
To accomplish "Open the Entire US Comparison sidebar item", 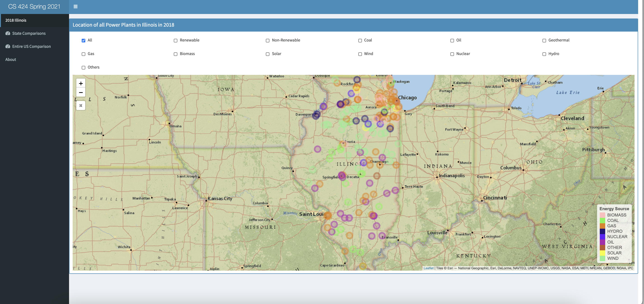I will tap(35, 46).
